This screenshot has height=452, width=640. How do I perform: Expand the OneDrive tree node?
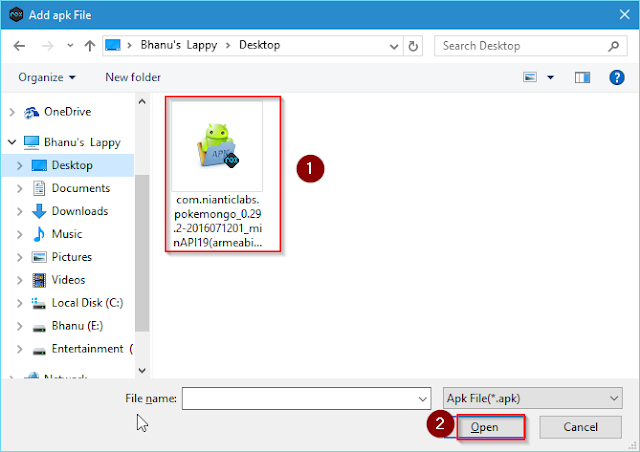tap(12, 112)
